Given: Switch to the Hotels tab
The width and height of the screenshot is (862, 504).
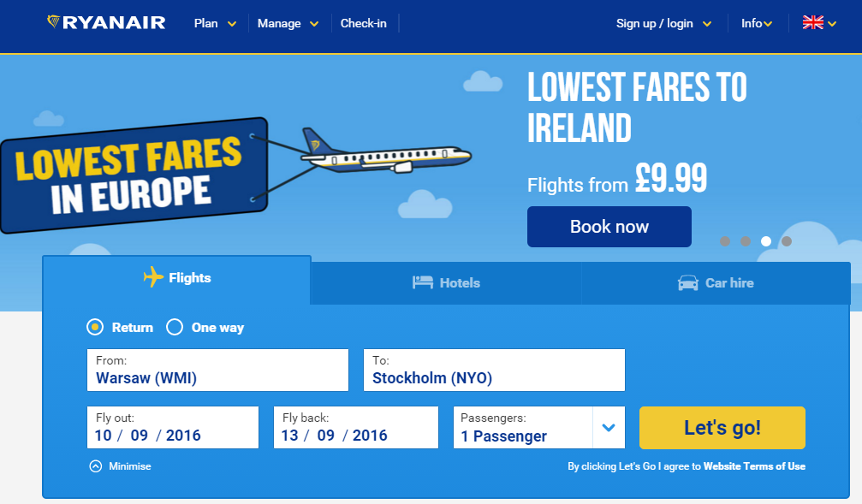Looking at the screenshot, I should pos(446,283).
